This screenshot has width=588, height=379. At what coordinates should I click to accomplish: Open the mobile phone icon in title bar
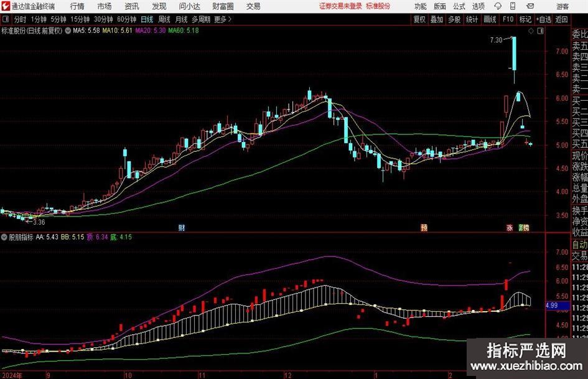pyautogui.click(x=513, y=6)
